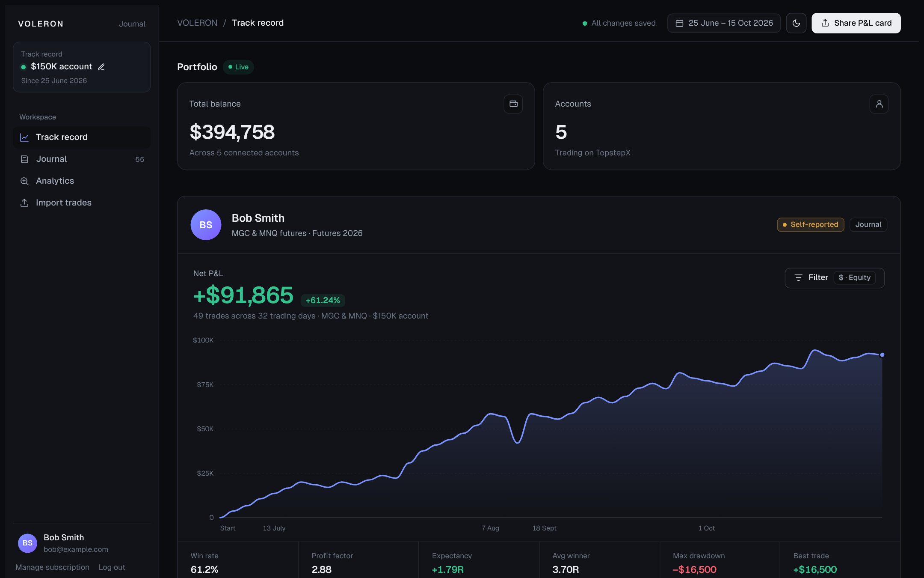Click the Journal tag beside Self-reported

click(868, 225)
